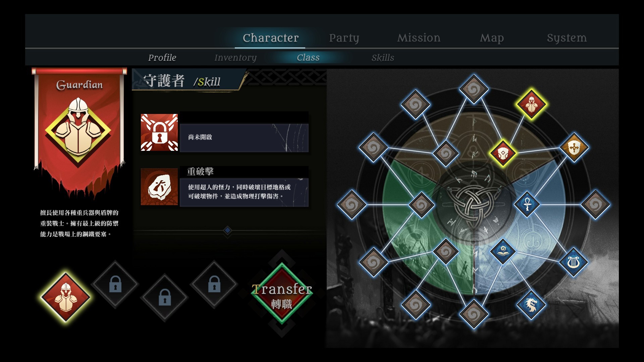Select the active Guardian class slot
644x362 pixels.
(65, 297)
